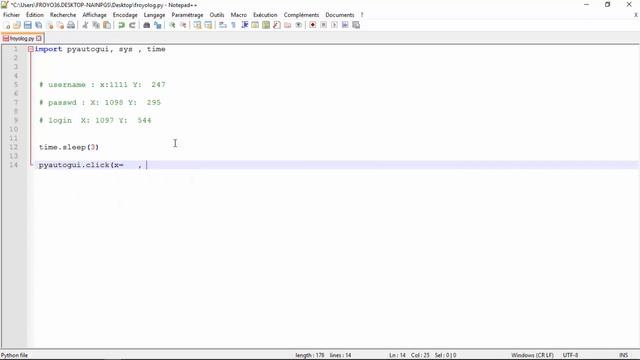
Task: Click the '# passwd' comment line
Action: coord(100,103)
